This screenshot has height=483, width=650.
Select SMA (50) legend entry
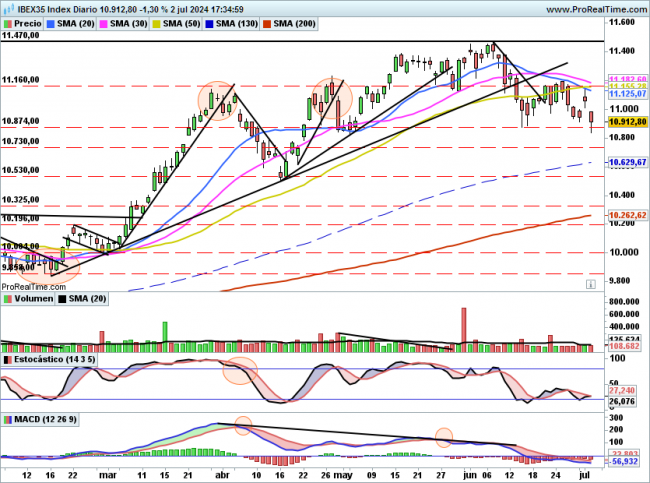click(x=177, y=24)
